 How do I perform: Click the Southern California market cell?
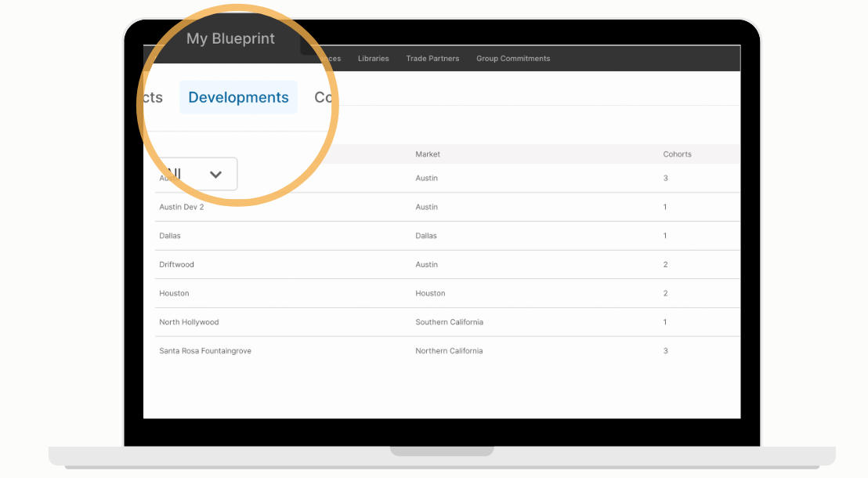point(449,322)
